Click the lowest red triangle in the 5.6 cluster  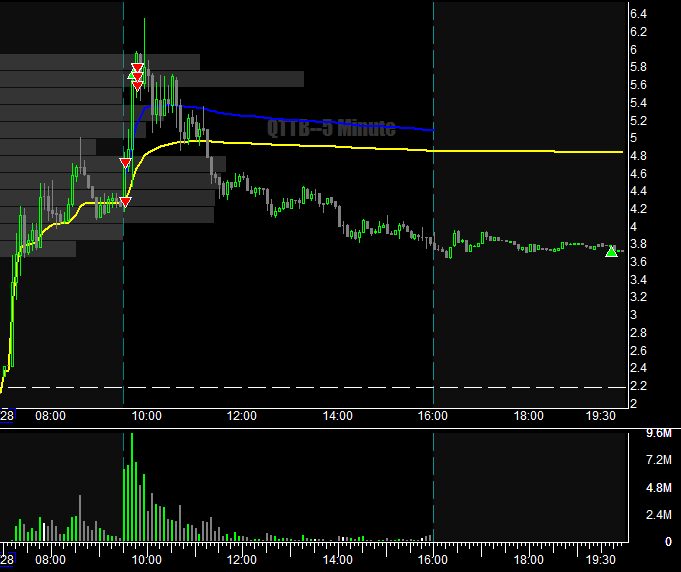137,86
